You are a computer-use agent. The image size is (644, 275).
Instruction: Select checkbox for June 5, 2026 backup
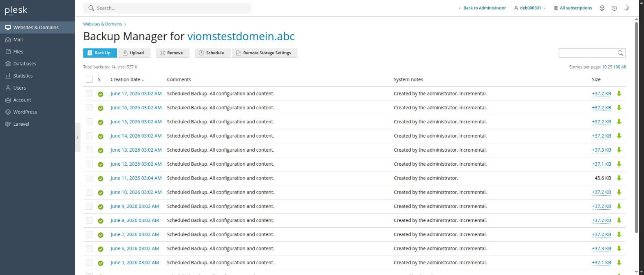[x=89, y=263]
